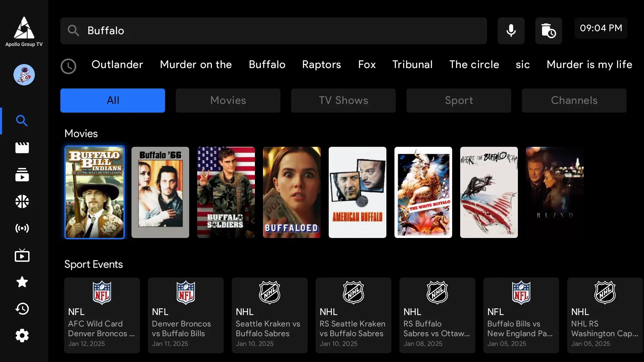Open TV series library sidebar icon
Image resolution: width=644 pixels, height=362 pixels.
tap(22, 175)
